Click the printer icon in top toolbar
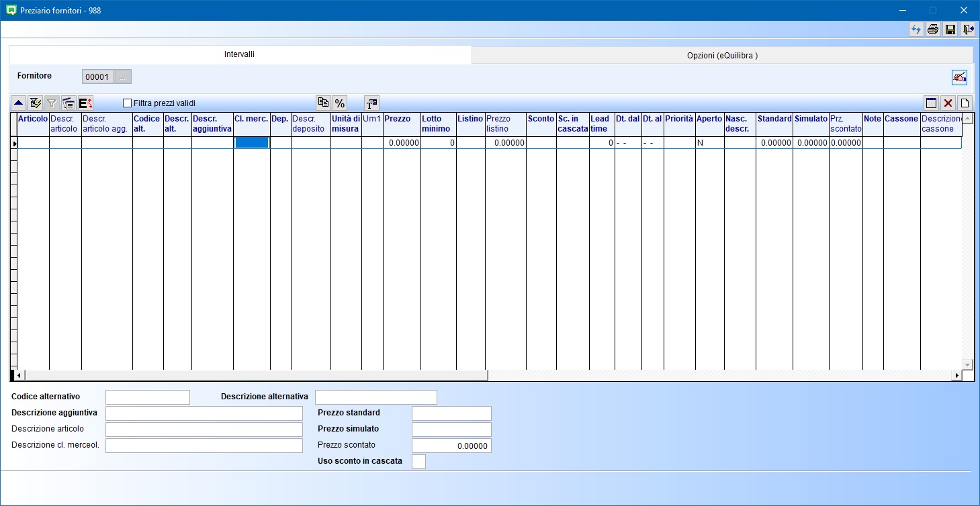 point(933,30)
